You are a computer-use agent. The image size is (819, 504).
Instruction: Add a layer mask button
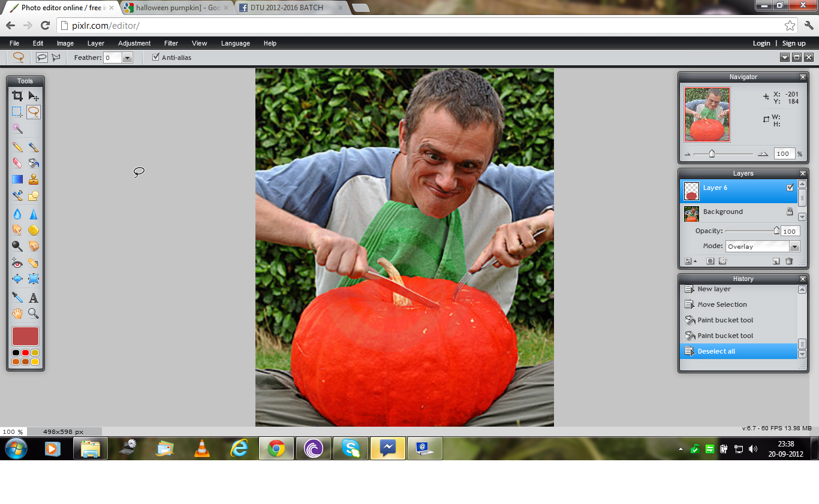pyautogui.click(x=710, y=261)
